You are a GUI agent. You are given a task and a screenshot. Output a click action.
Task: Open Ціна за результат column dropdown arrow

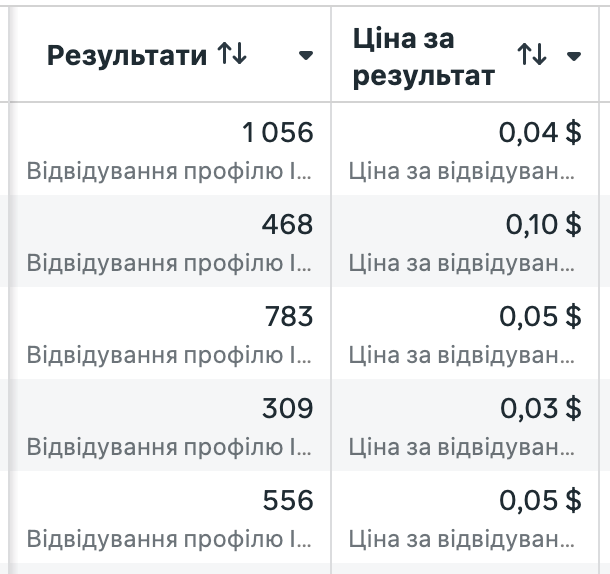click(573, 57)
